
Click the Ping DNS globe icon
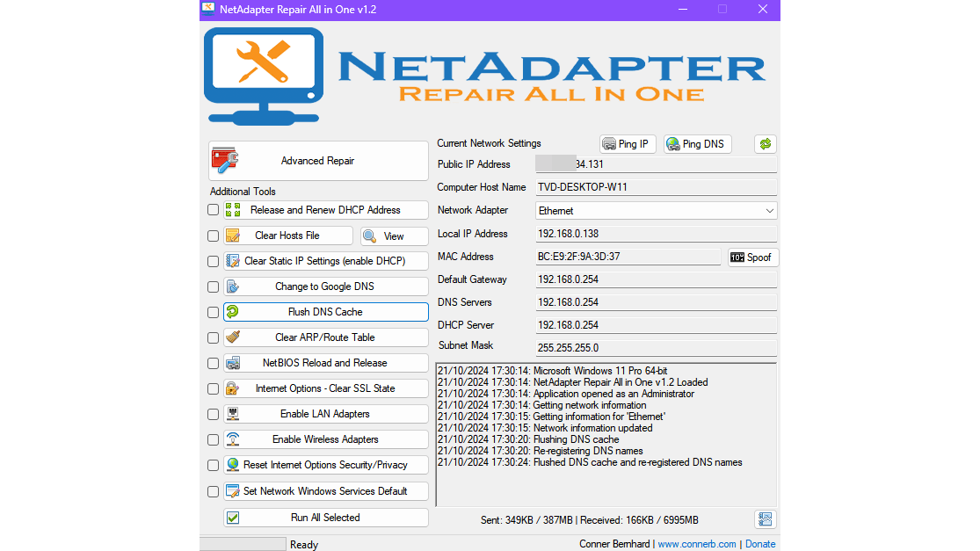pyautogui.click(x=673, y=144)
